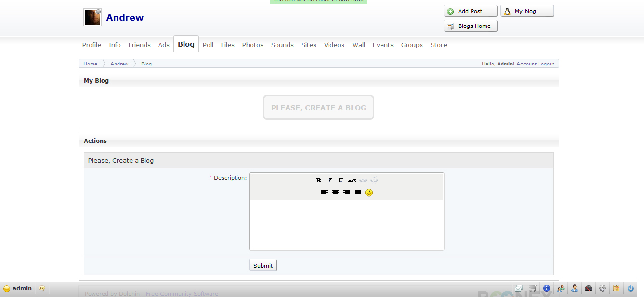Click the Home breadcrumb link

pos(90,64)
